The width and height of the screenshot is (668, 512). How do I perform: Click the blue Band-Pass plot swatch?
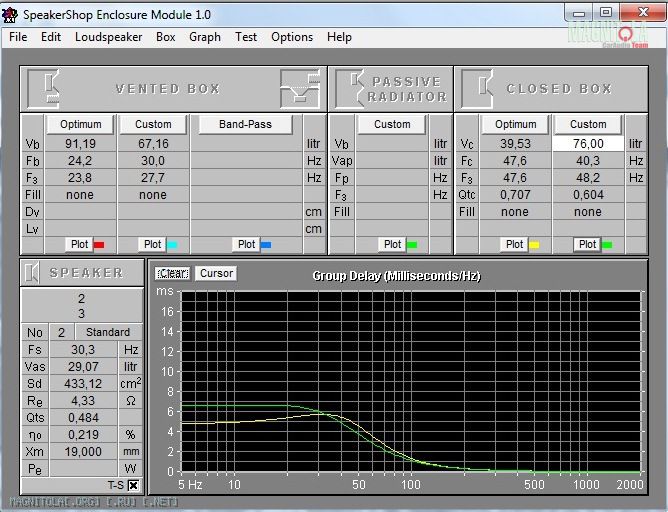coord(266,245)
